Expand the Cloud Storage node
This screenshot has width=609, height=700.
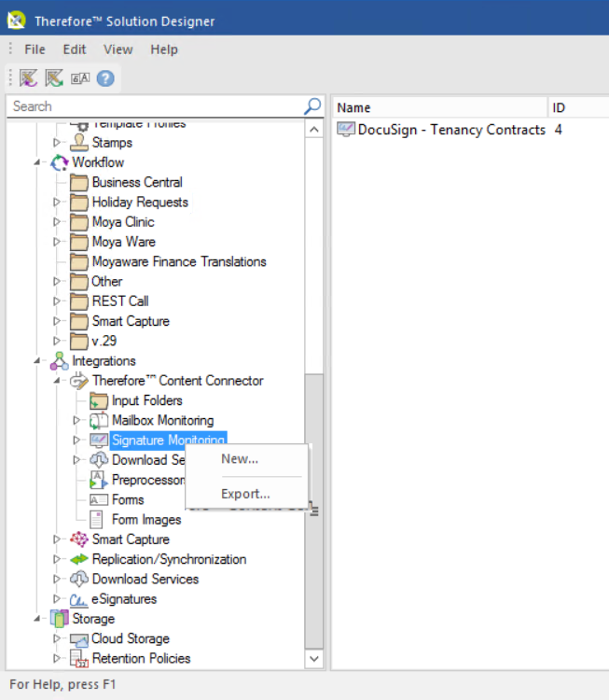pyautogui.click(x=57, y=638)
